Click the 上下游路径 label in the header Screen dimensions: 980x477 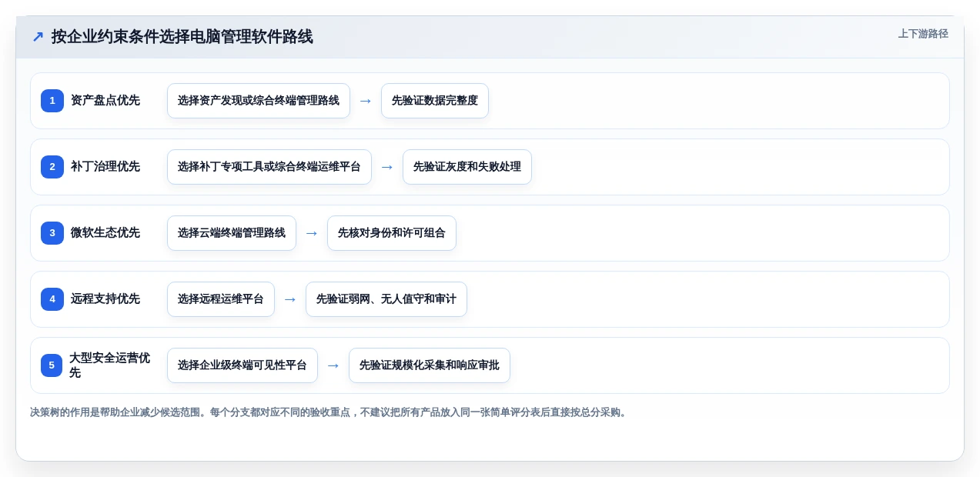coord(923,34)
